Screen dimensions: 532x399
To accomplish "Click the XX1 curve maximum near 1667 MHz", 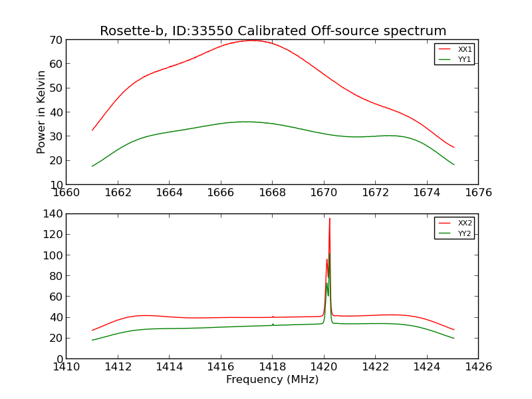I will 252,41.
